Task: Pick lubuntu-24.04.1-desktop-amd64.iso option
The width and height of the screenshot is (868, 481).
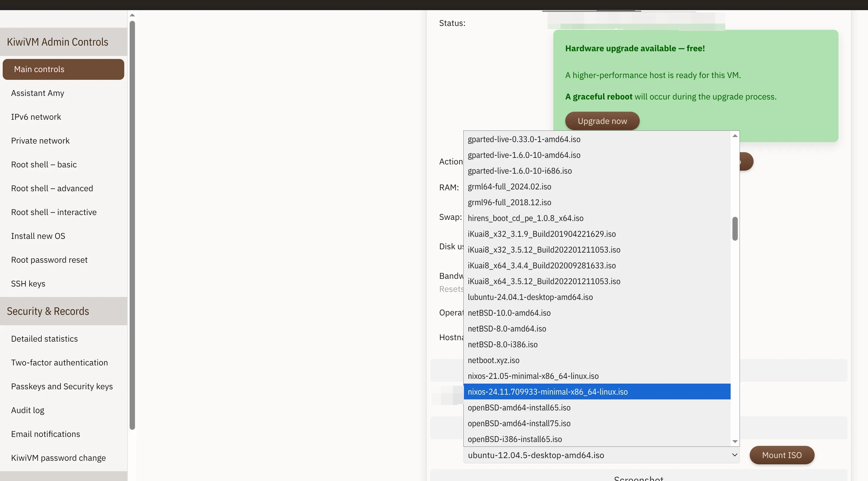Action: (x=530, y=297)
